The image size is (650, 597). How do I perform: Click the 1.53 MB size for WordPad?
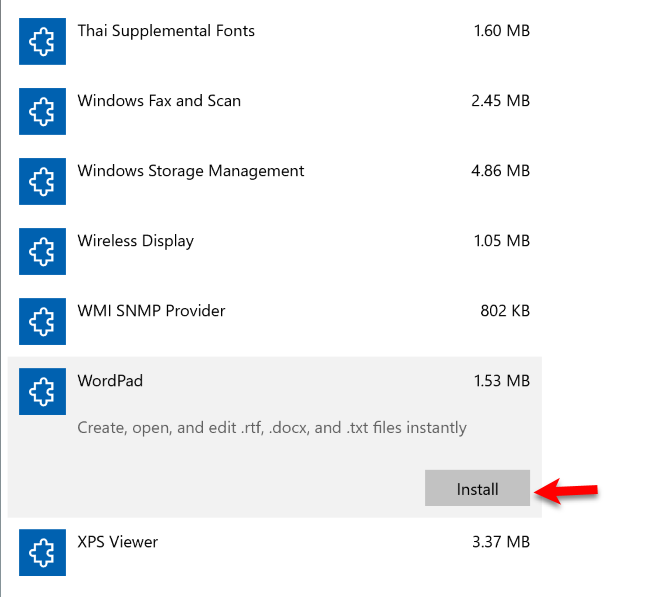(501, 381)
